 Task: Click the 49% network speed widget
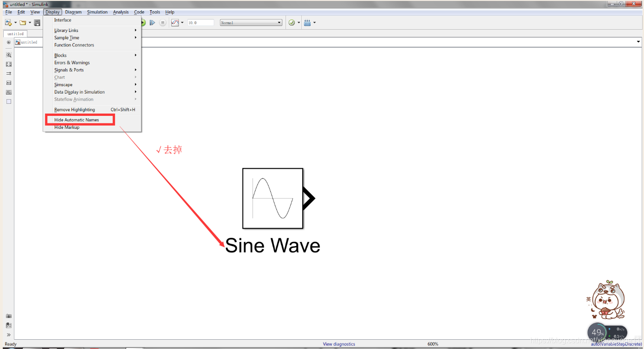click(598, 333)
